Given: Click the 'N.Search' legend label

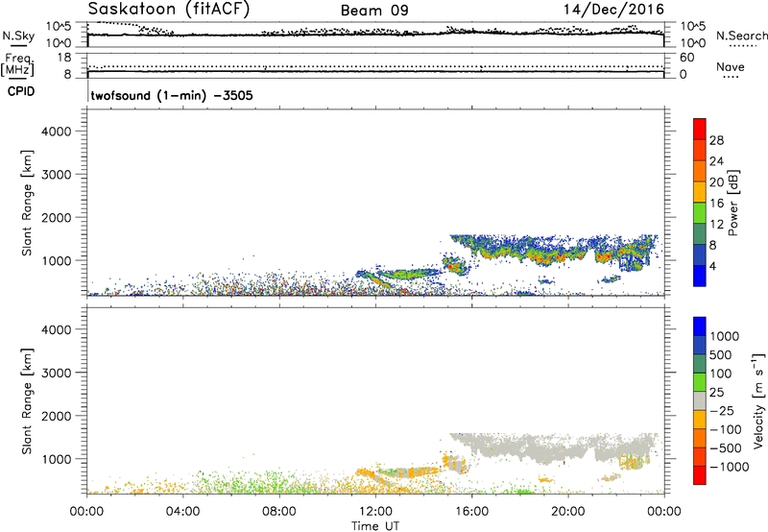Looking at the screenshot, I should point(741,36).
